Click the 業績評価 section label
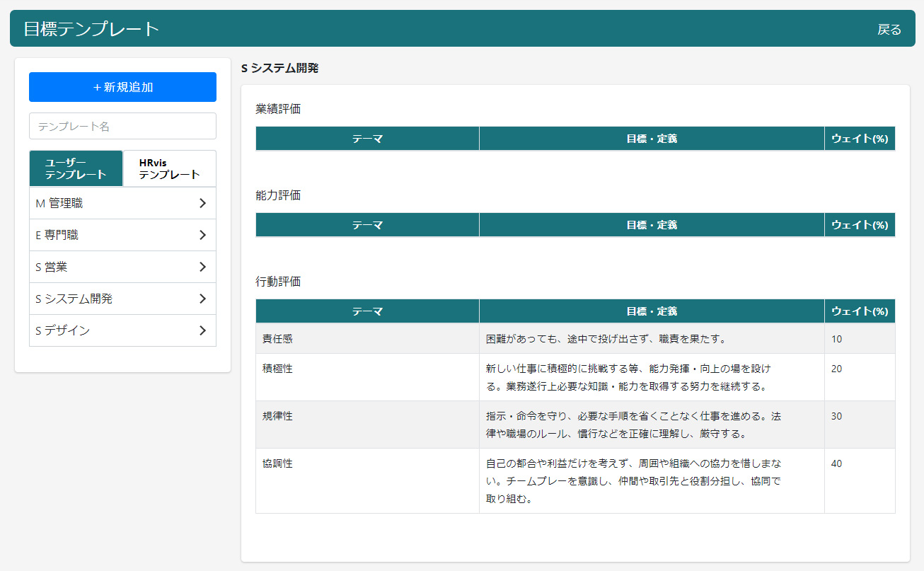This screenshot has width=924, height=571. (x=278, y=109)
